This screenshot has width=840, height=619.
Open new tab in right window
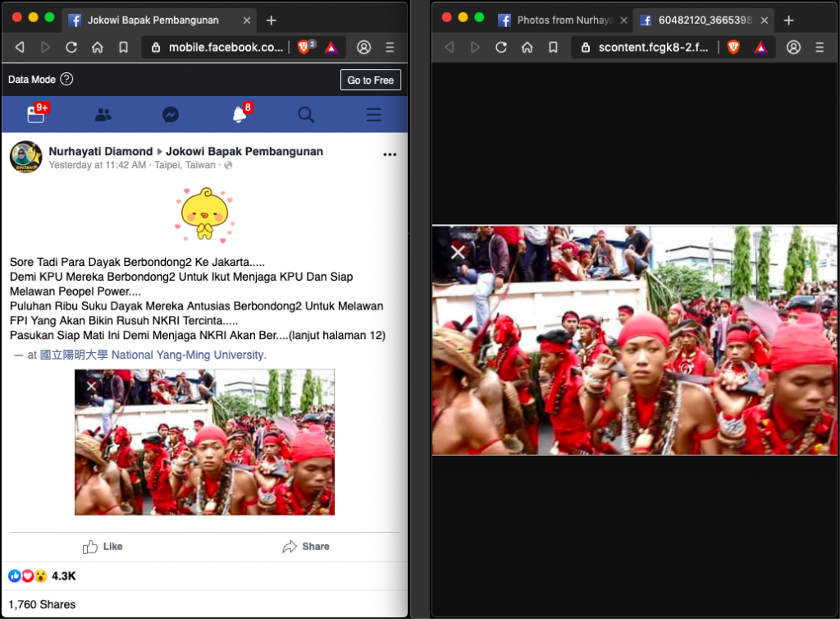click(x=788, y=20)
